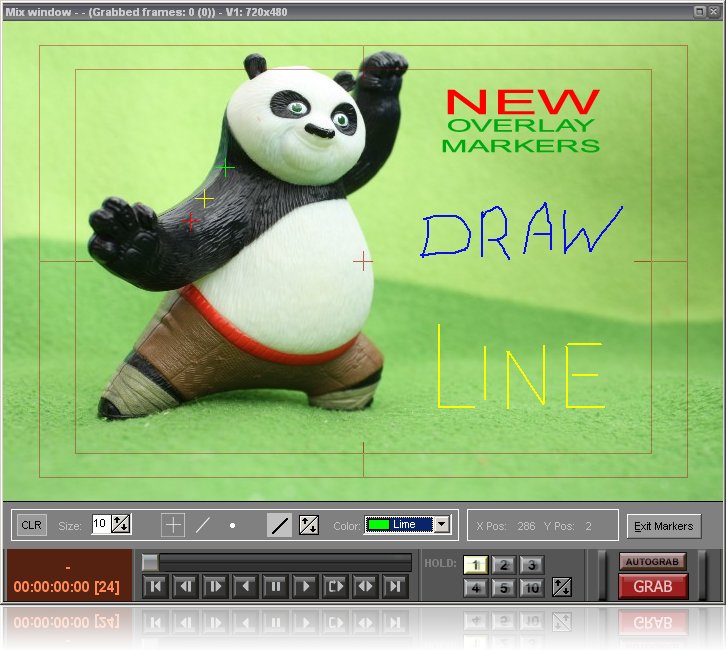Click the Y Pos readout value 2

pos(588,526)
